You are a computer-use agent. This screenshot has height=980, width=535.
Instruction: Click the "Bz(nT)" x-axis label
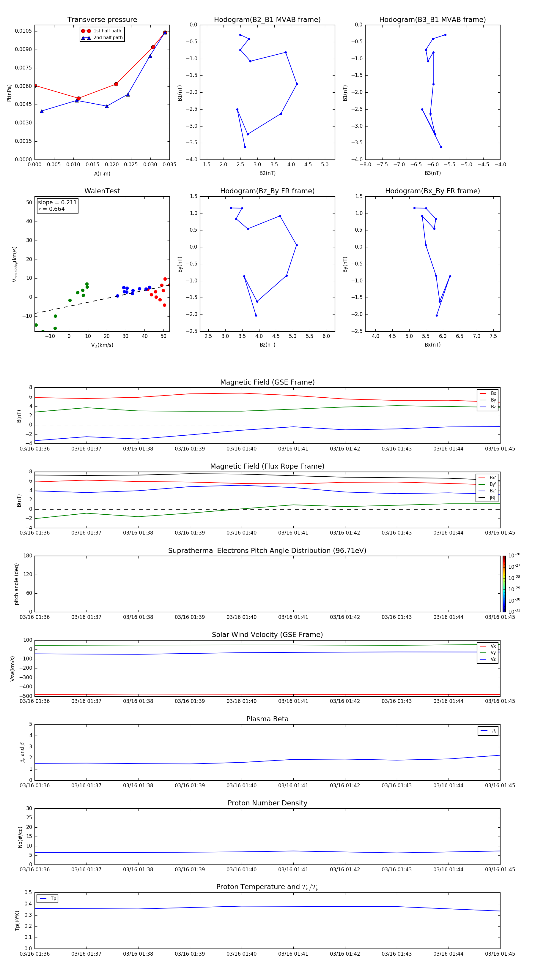click(x=267, y=345)
